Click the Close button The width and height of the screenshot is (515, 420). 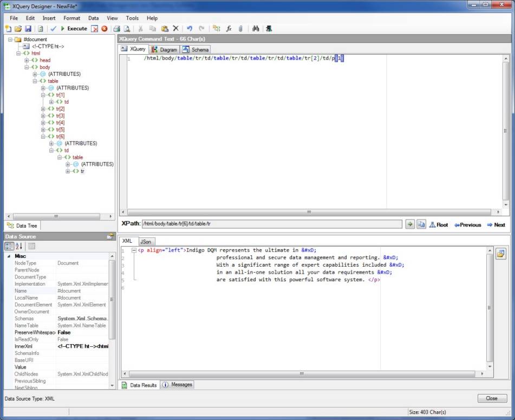(492, 398)
